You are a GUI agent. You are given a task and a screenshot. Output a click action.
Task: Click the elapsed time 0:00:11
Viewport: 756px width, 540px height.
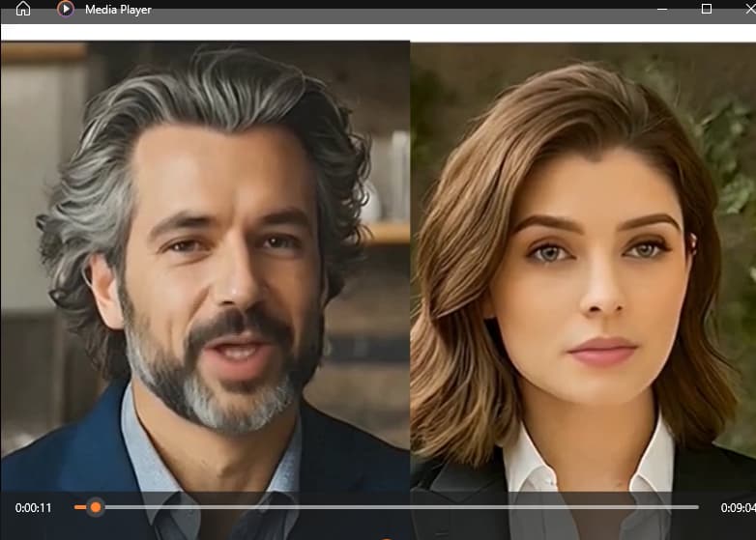pos(33,508)
